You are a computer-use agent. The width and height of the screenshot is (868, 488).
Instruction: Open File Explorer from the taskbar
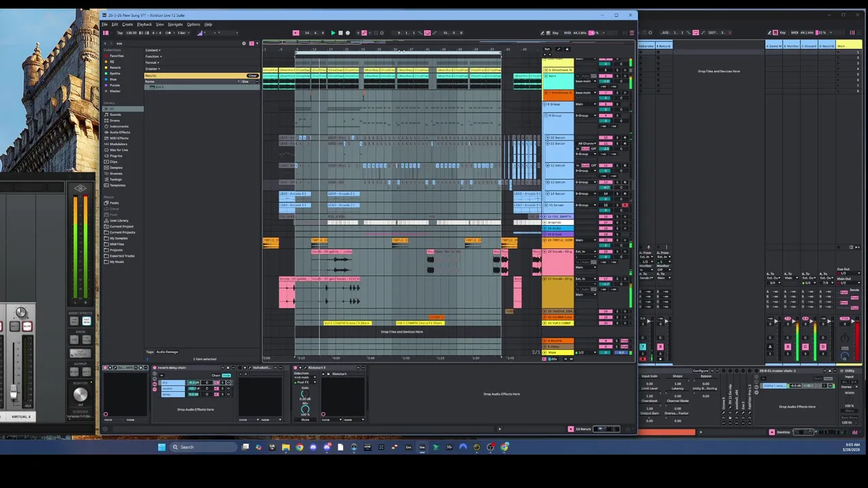tap(285, 447)
